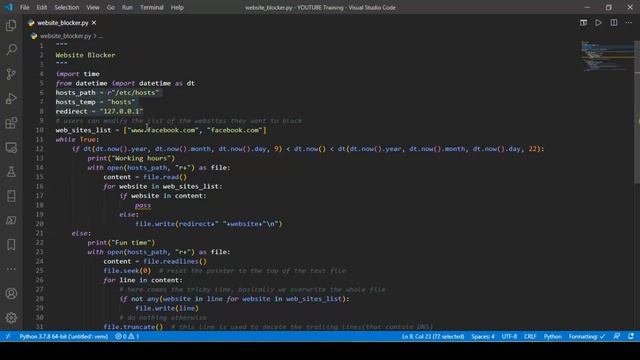This screenshot has width=640, height=360.
Task: Click website_blocker.py in the breadcrumb
Action: [65, 36]
